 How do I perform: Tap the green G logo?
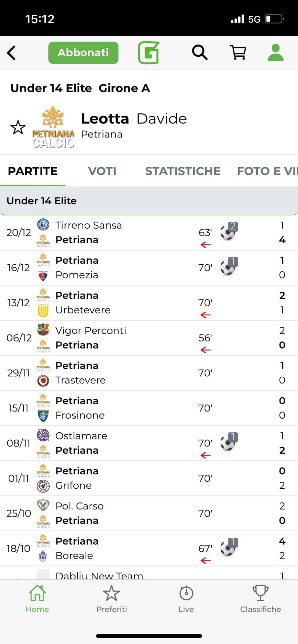click(x=148, y=53)
